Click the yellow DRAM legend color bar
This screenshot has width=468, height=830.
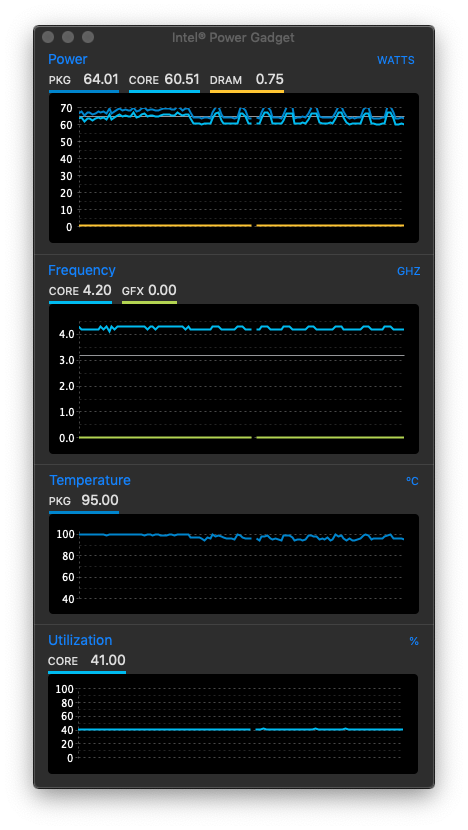247,92
